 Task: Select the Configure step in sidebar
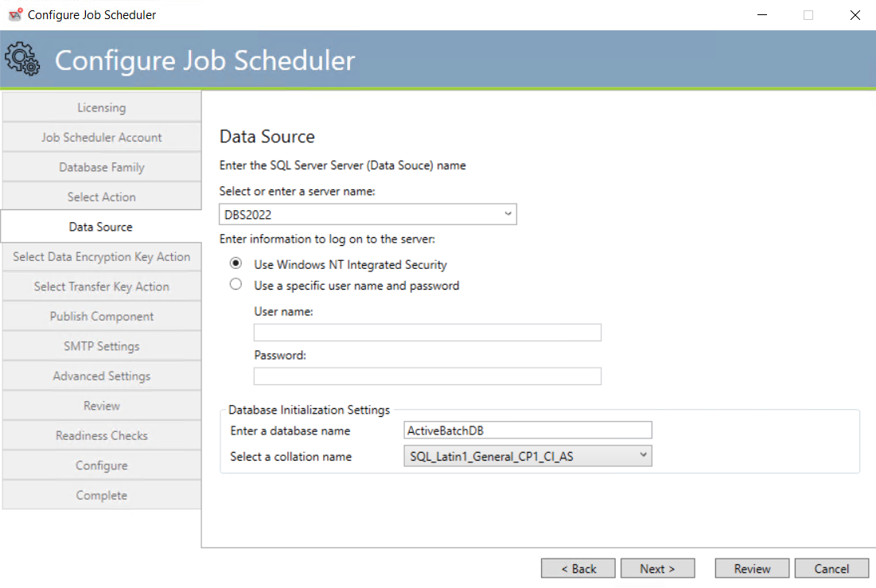pos(102,465)
